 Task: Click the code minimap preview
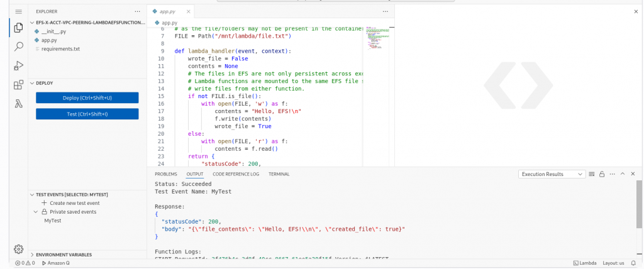[x=377, y=38]
